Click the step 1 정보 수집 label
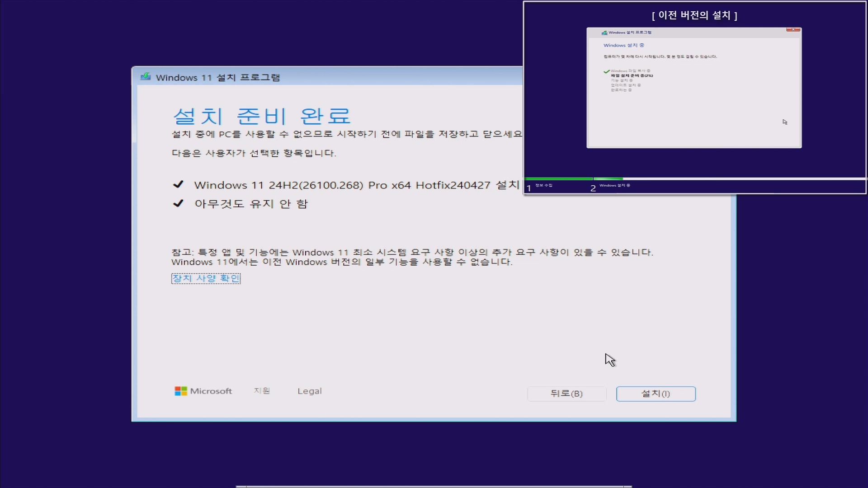 [544, 185]
